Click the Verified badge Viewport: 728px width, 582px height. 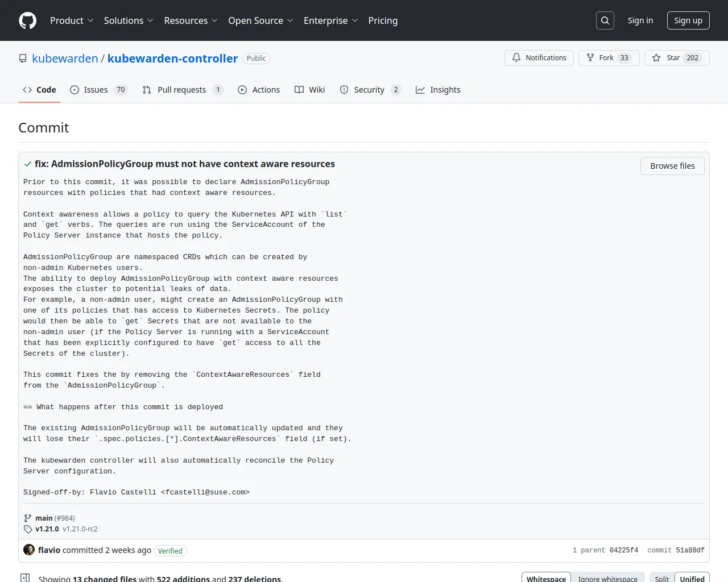[170, 551]
